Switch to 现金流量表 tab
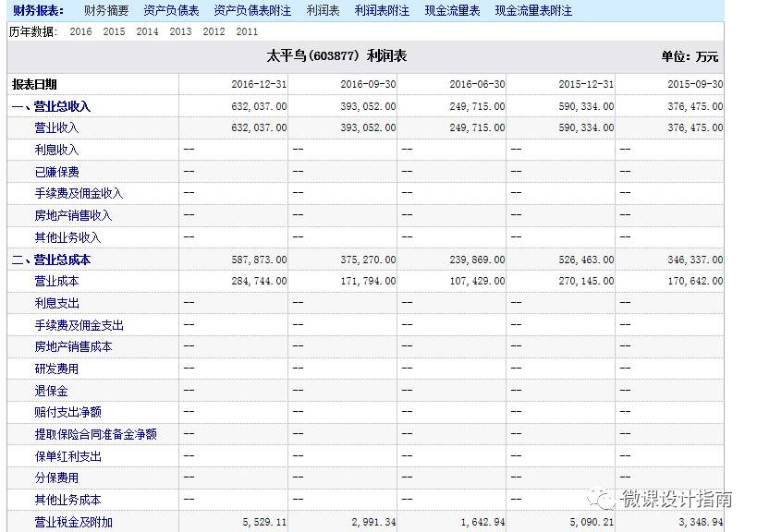 coord(452,10)
